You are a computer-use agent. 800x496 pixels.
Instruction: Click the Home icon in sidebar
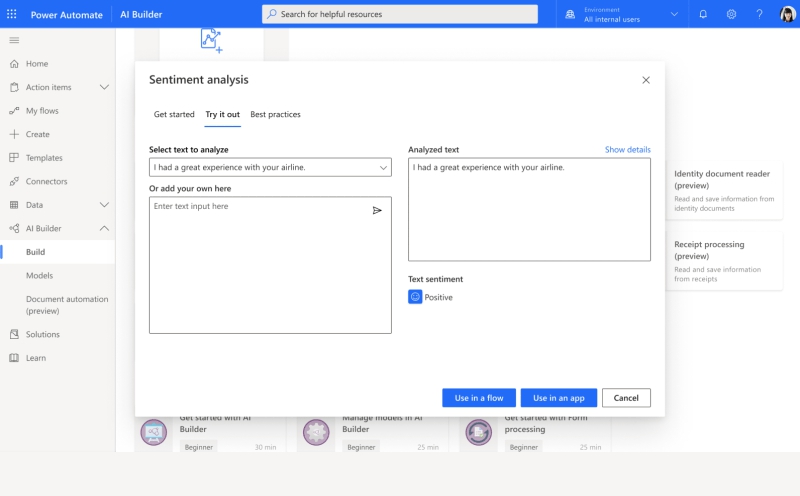[14, 64]
